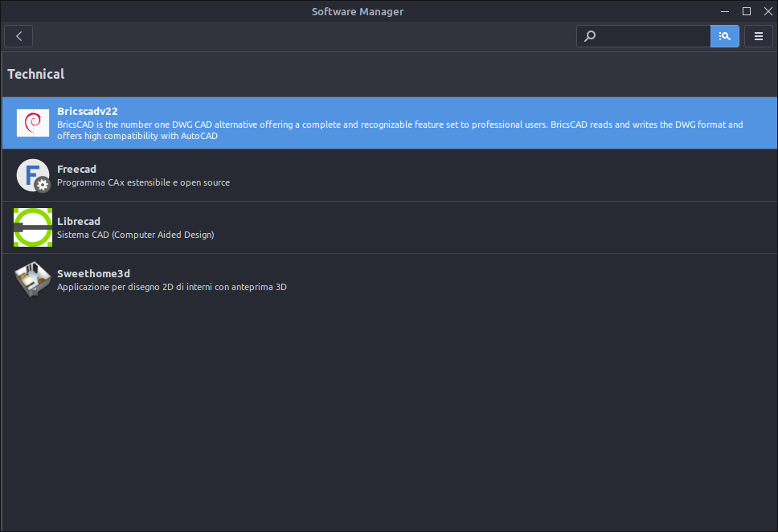Viewport: 778px width, 532px height.
Task: Click the Technical category heading
Action: click(35, 74)
